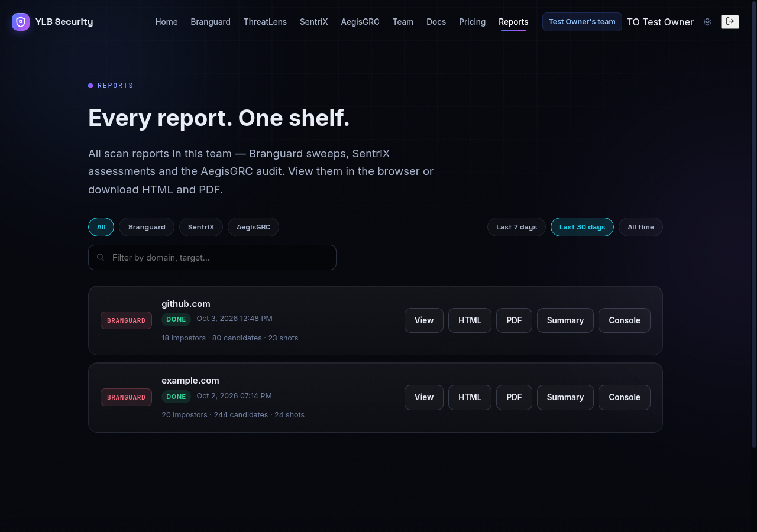Click the logout arrow icon
This screenshot has width=757, height=532.
730,22
